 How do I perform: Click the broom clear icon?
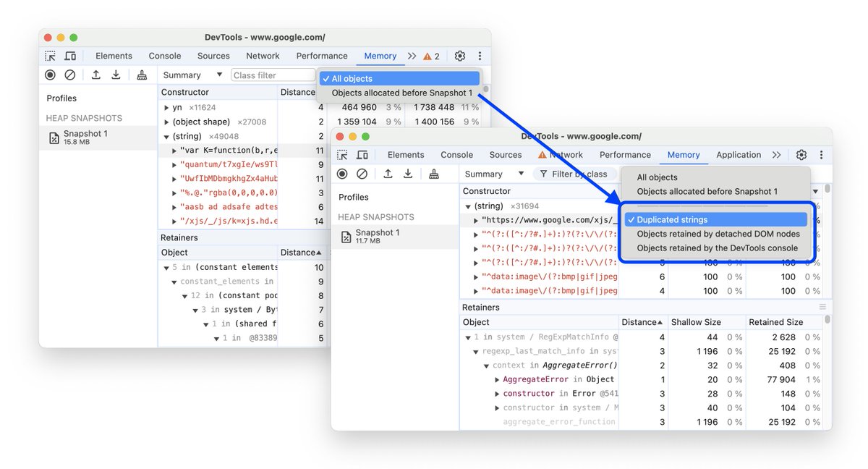click(433, 174)
